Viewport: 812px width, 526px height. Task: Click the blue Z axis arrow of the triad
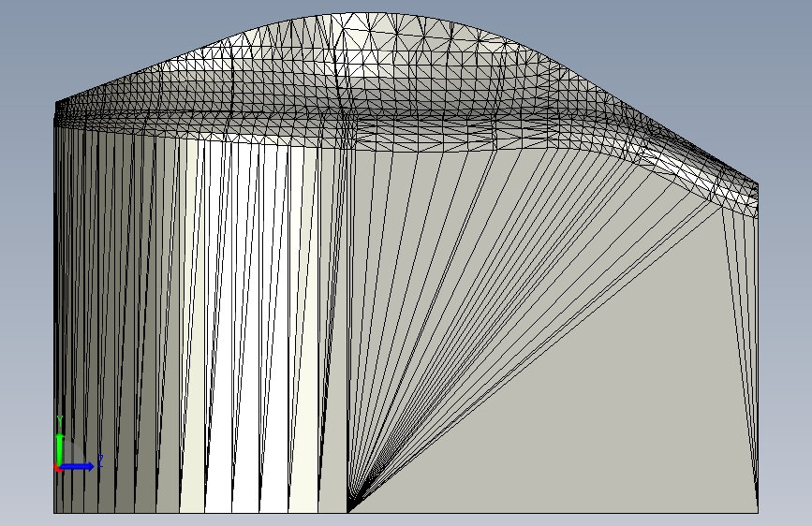click(78, 466)
